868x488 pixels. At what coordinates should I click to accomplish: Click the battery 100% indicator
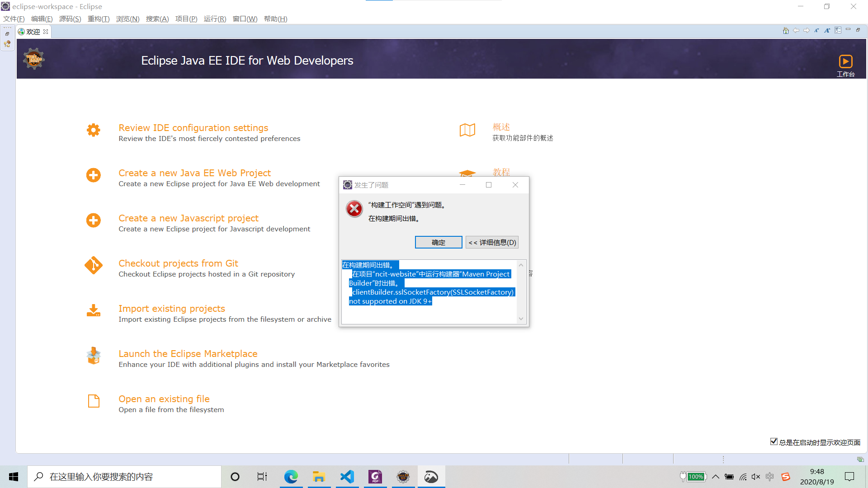(693, 477)
